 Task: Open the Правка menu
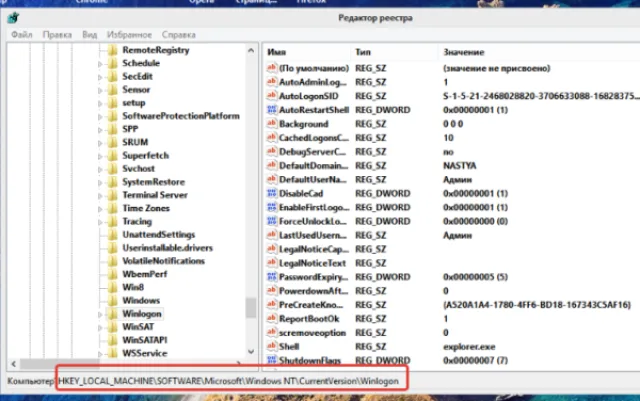[x=57, y=35]
